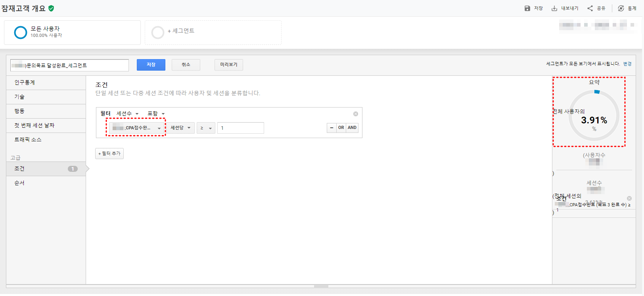The image size is (644, 296).
Task: Open the 순서 advanced section
Action: tap(46, 183)
